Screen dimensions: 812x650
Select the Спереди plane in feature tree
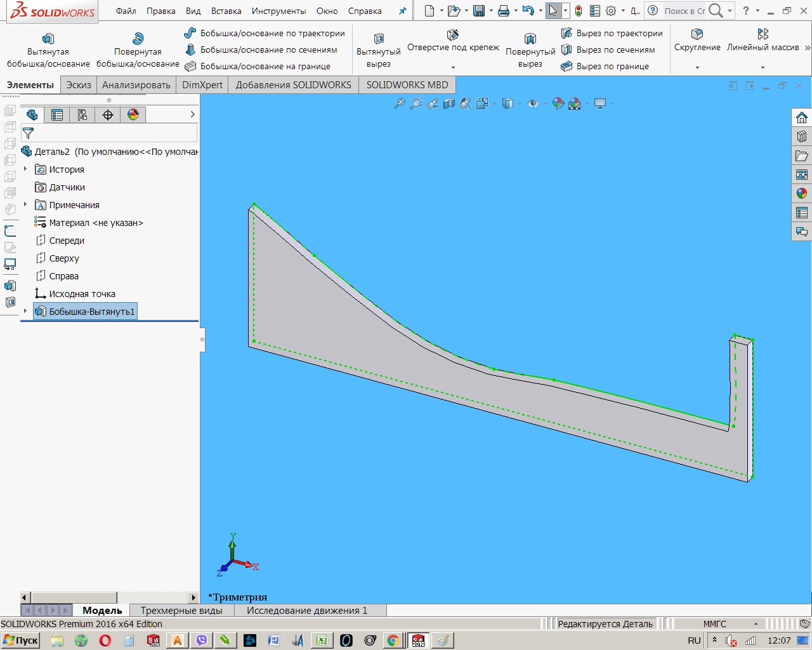click(x=67, y=241)
